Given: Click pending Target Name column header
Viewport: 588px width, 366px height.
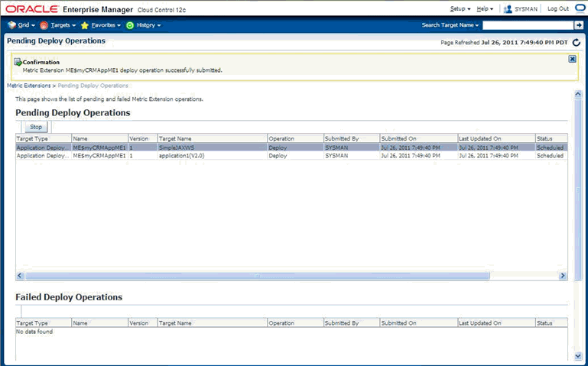Looking at the screenshot, I should [x=213, y=138].
